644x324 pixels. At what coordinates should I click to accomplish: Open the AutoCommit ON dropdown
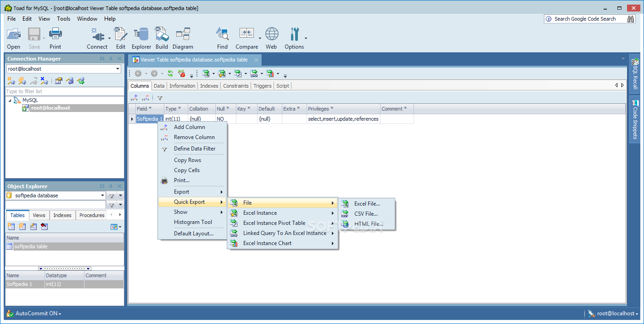point(38,313)
